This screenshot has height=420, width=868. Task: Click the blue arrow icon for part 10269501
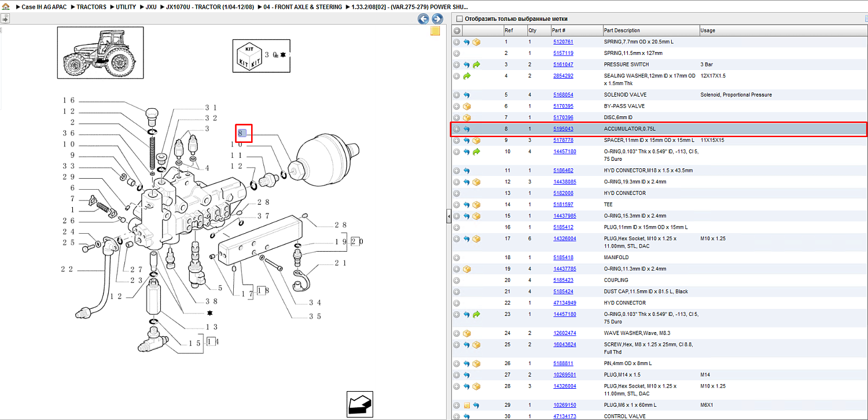pyautogui.click(x=466, y=375)
